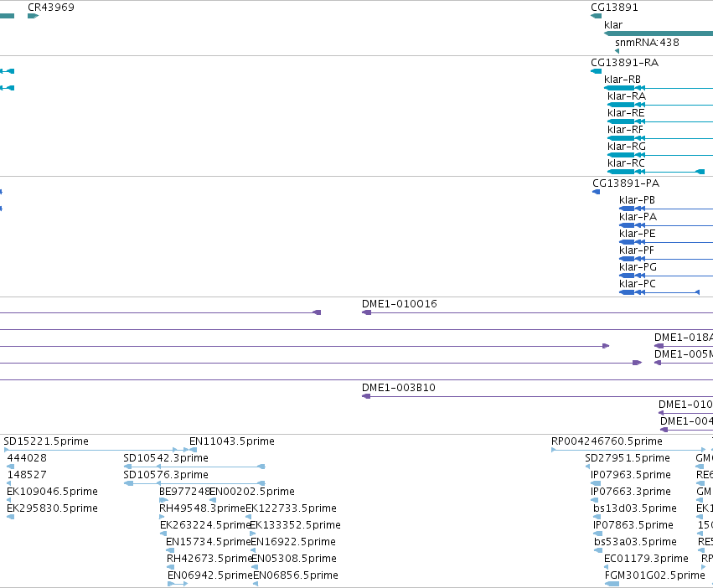Viewport: 713px width, 588px height.
Task: Open the EN05308.5prime label
Action: click(x=294, y=559)
